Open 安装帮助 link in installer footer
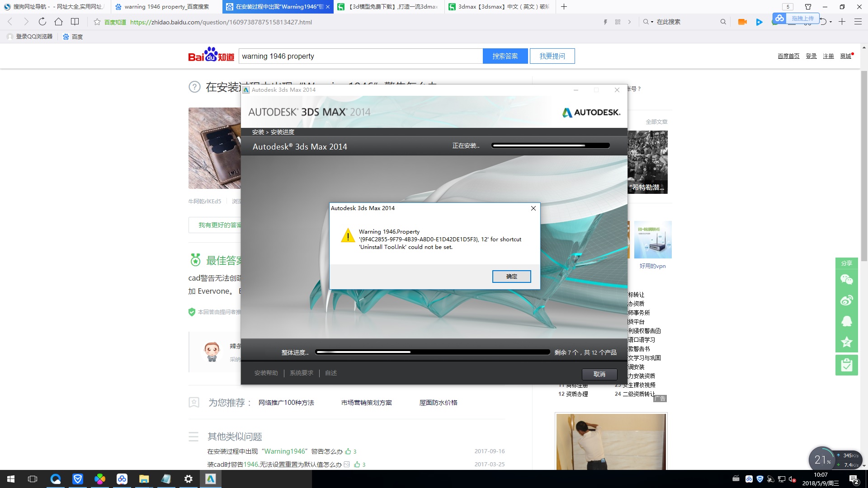 pos(266,373)
